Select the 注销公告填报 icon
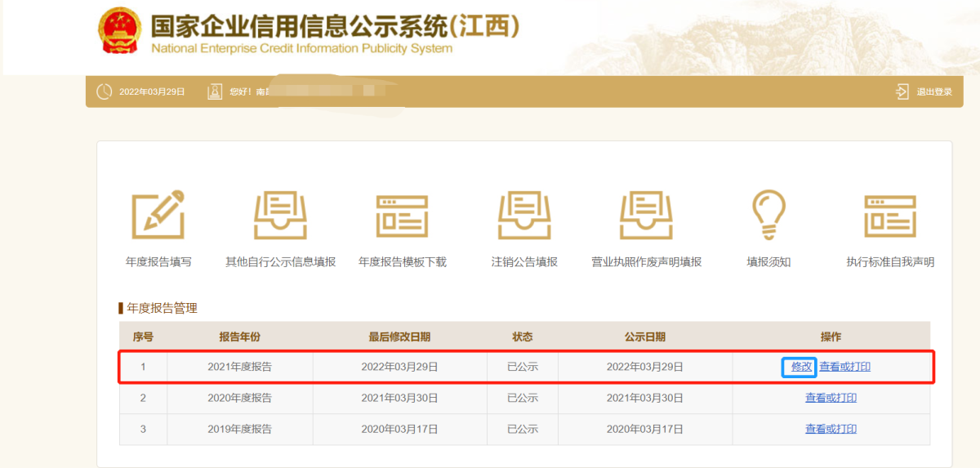This screenshot has height=468, width=980. point(524,216)
